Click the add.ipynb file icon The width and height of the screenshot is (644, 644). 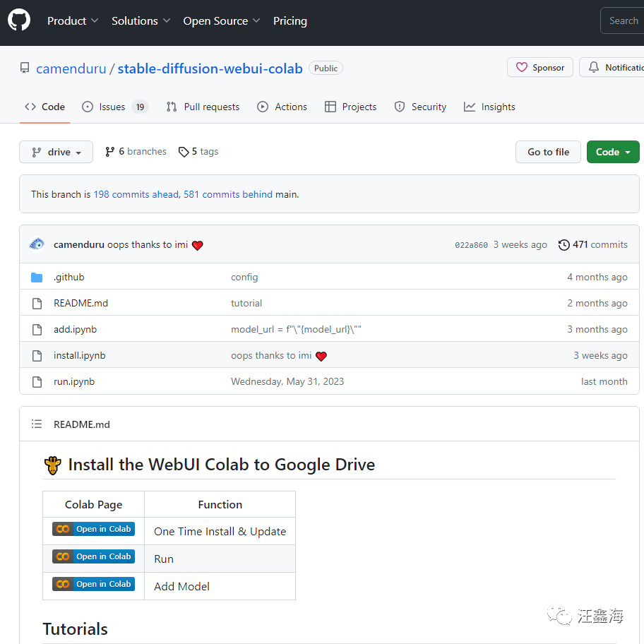(x=37, y=329)
